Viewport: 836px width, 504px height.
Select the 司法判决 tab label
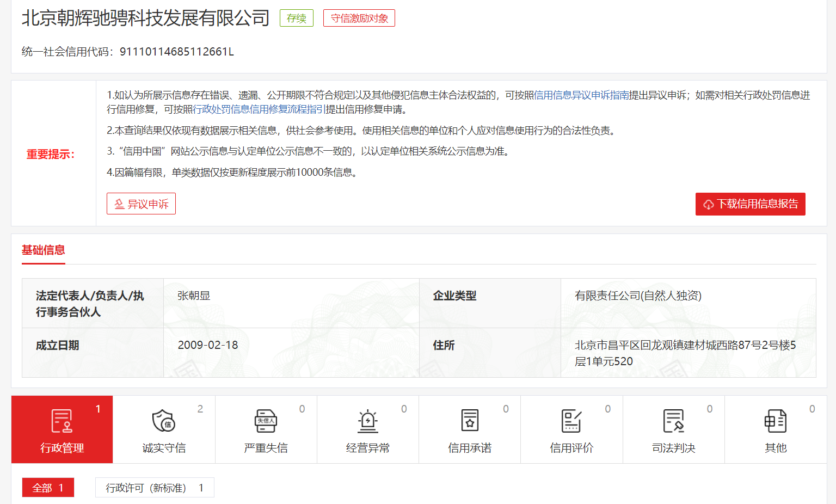pyautogui.click(x=674, y=448)
